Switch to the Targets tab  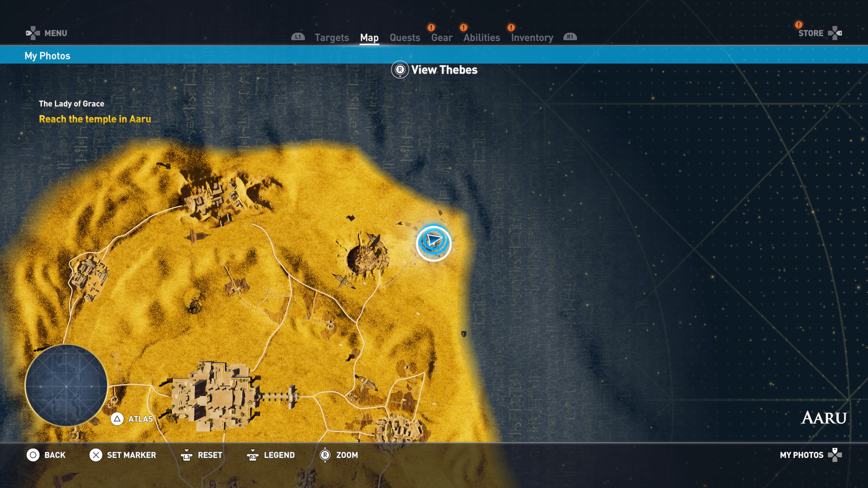332,37
